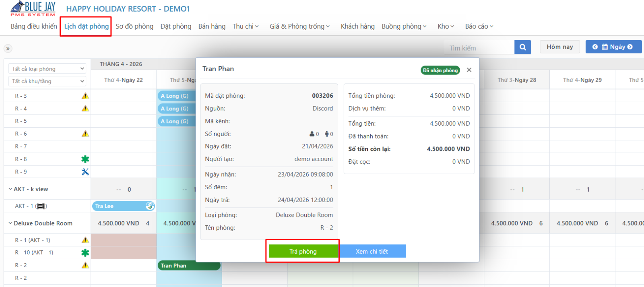Screen dimensions: 644x287
Task: Open Khách hàng page
Action: pos(357,26)
